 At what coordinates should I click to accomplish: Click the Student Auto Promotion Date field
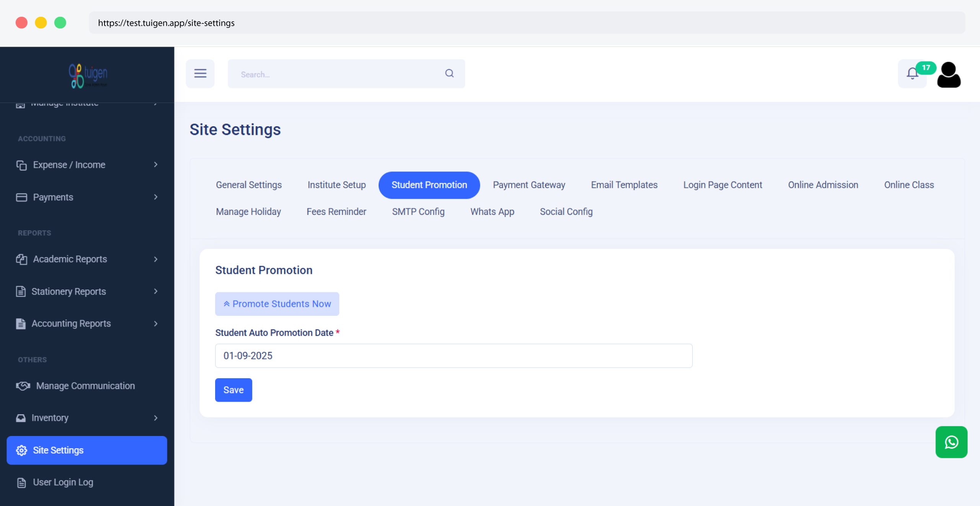(453, 356)
